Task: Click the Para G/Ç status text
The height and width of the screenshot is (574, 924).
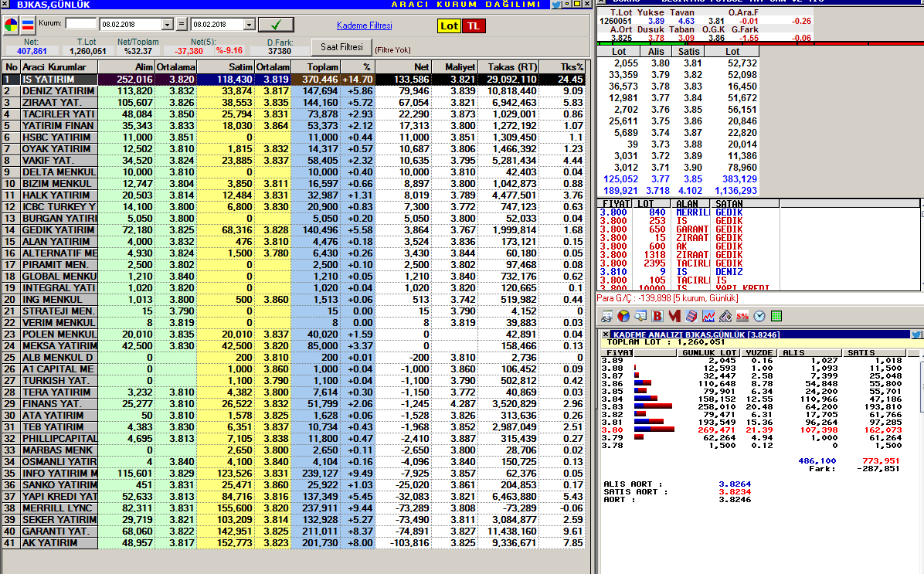Action: (x=668, y=298)
